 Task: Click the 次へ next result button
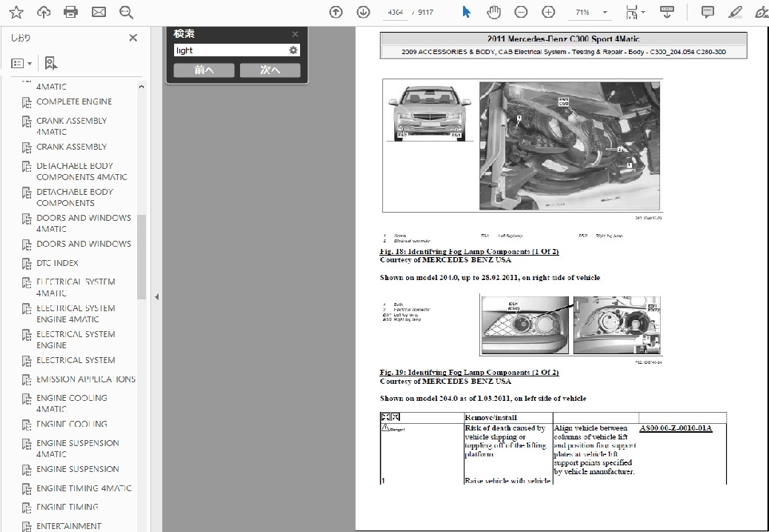click(x=270, y=70)
